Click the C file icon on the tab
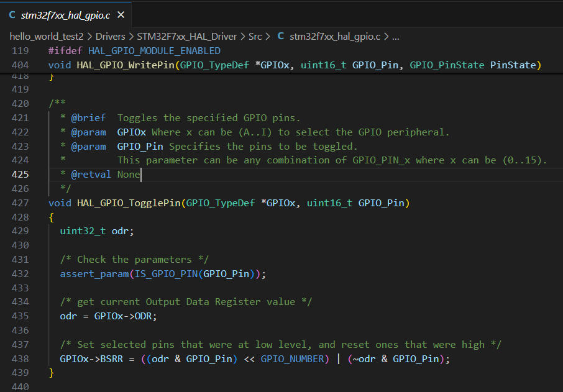The width and height of the screenshot is (563, 392). 12,15
